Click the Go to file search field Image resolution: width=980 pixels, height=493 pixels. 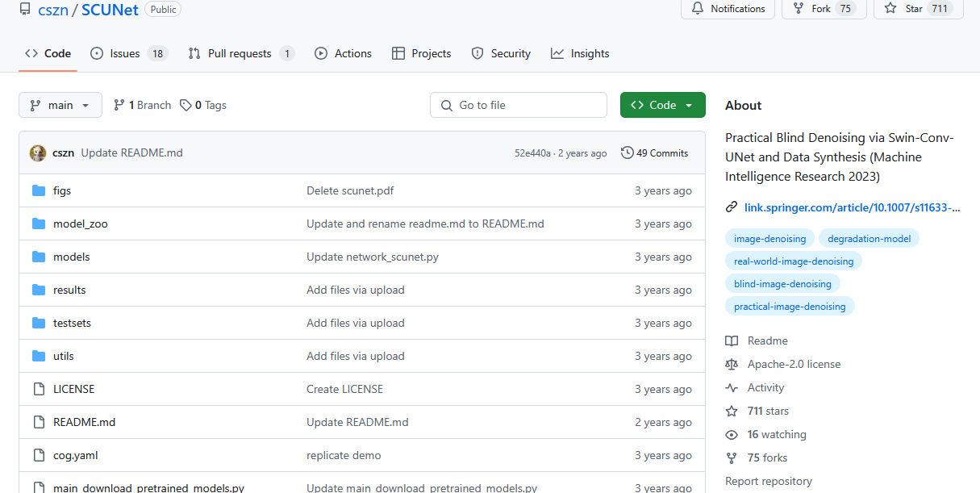click(519, 105)
